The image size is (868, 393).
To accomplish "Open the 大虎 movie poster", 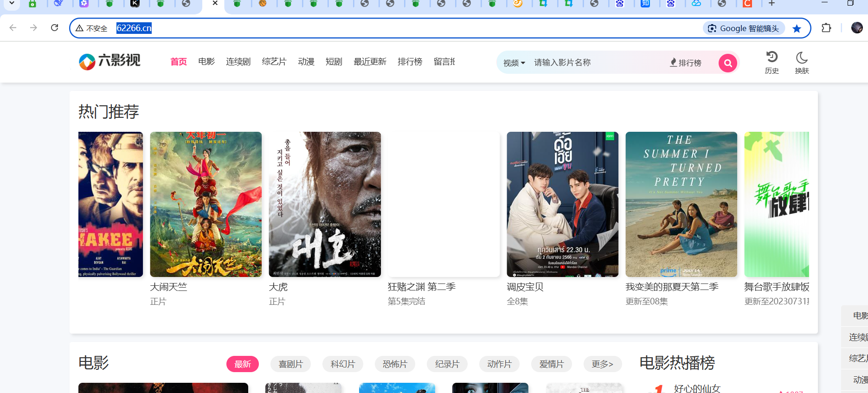I will pos(325,204).
